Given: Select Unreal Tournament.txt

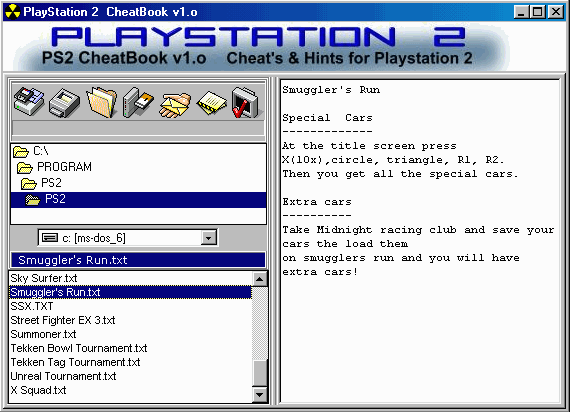Looking at the screenshot, I should point(130,376).
